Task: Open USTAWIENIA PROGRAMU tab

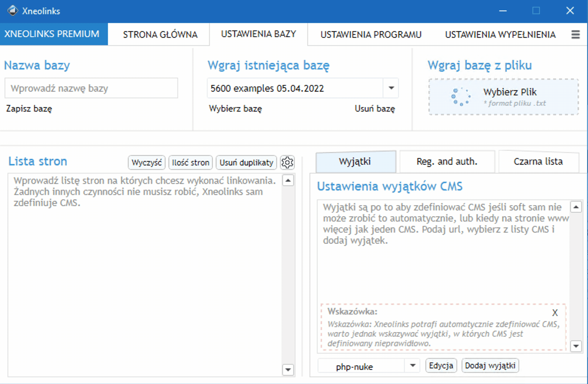Action: 371,34
